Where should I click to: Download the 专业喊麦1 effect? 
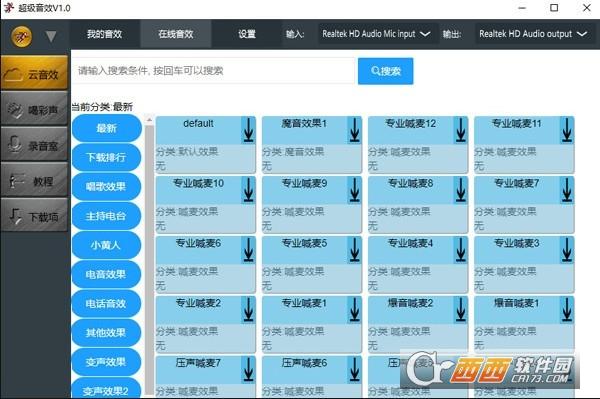pos(355,310)
